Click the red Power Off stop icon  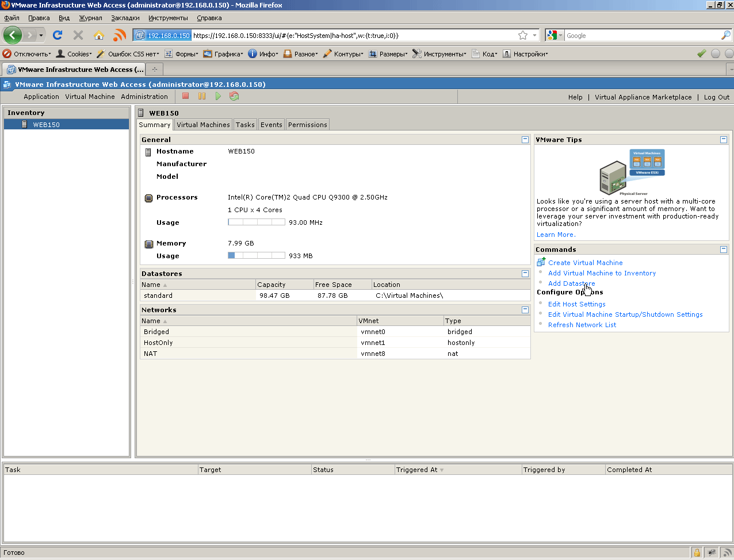point(186,97)
